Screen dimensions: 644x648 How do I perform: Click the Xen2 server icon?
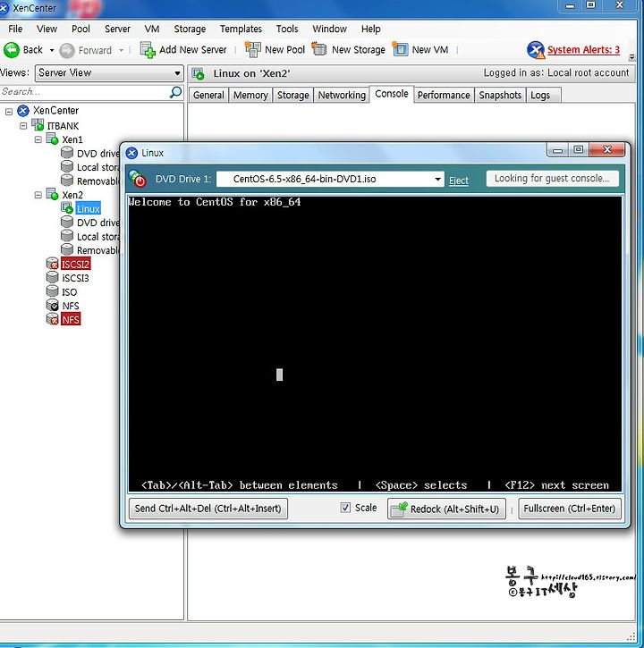[x=52, y=194]
